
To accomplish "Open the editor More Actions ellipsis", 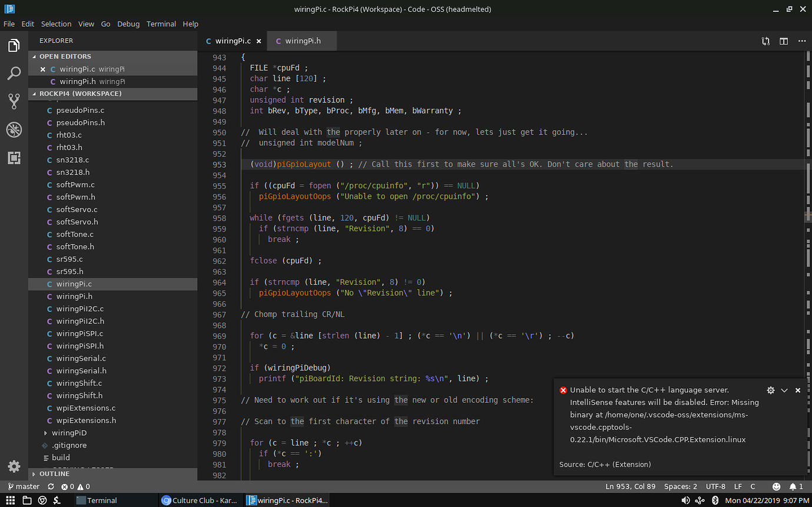I will 802,41.
